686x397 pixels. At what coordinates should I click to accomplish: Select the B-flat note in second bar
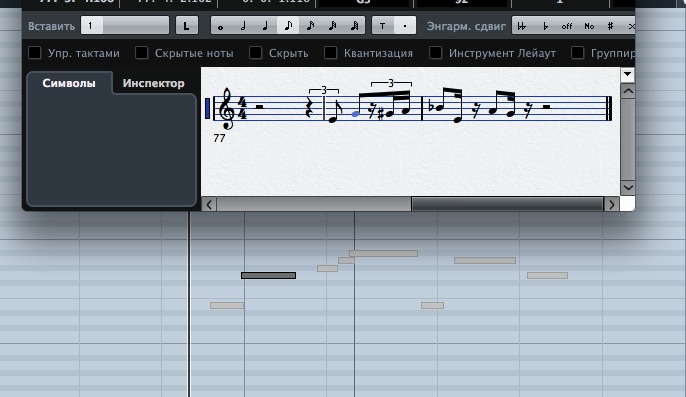coord(438,107)
